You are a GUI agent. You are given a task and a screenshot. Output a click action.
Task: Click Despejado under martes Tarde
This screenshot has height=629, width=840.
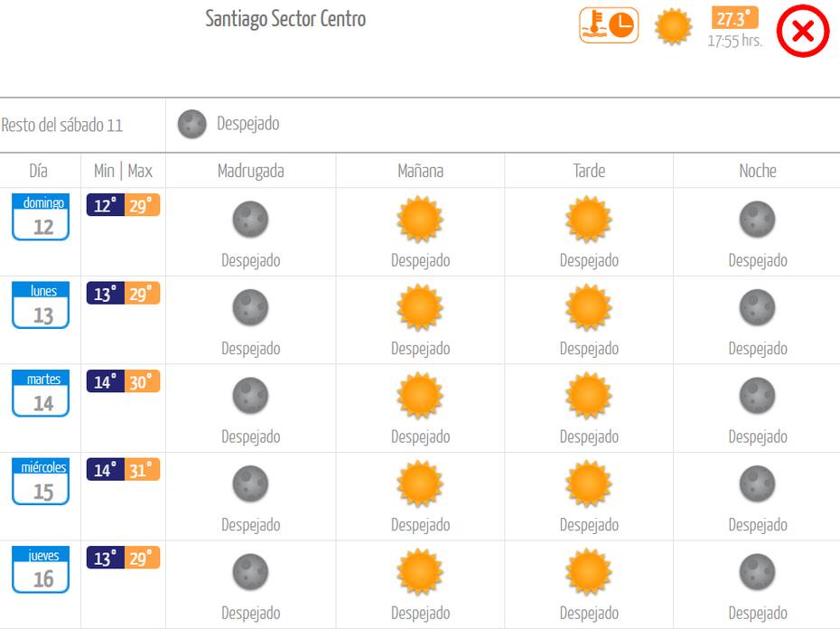coord(589,437)
